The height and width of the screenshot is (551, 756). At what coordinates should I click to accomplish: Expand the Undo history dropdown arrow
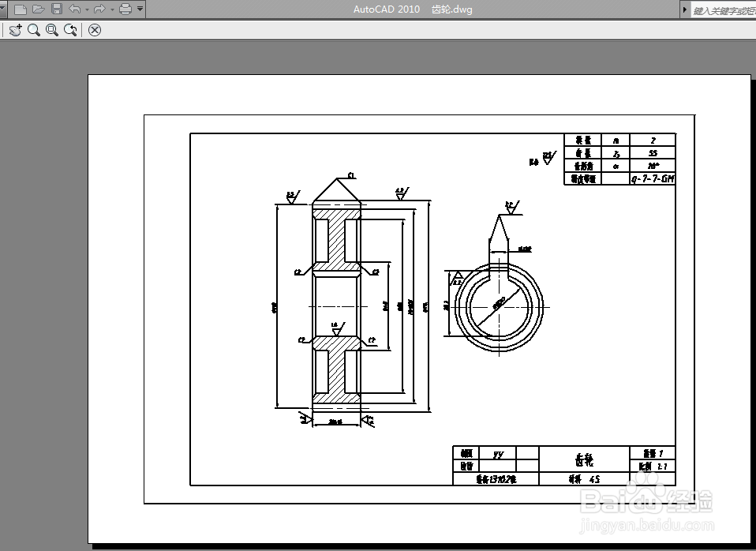(87, 9)
